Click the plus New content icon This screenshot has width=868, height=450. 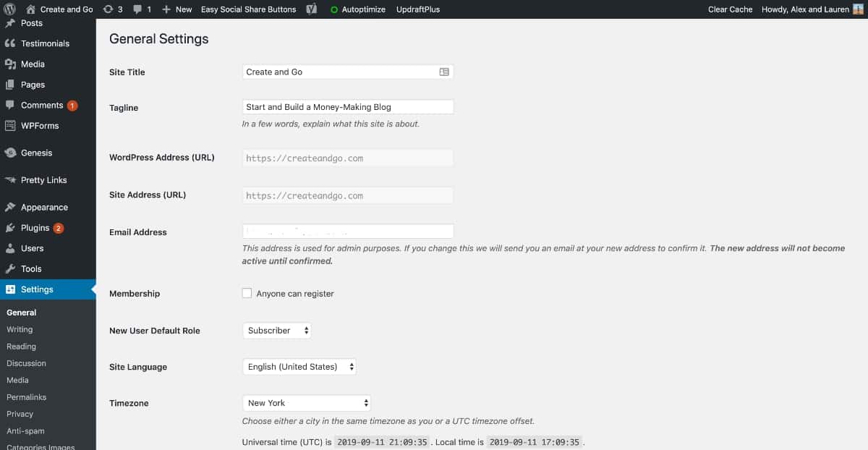click(x=166, y=9)
